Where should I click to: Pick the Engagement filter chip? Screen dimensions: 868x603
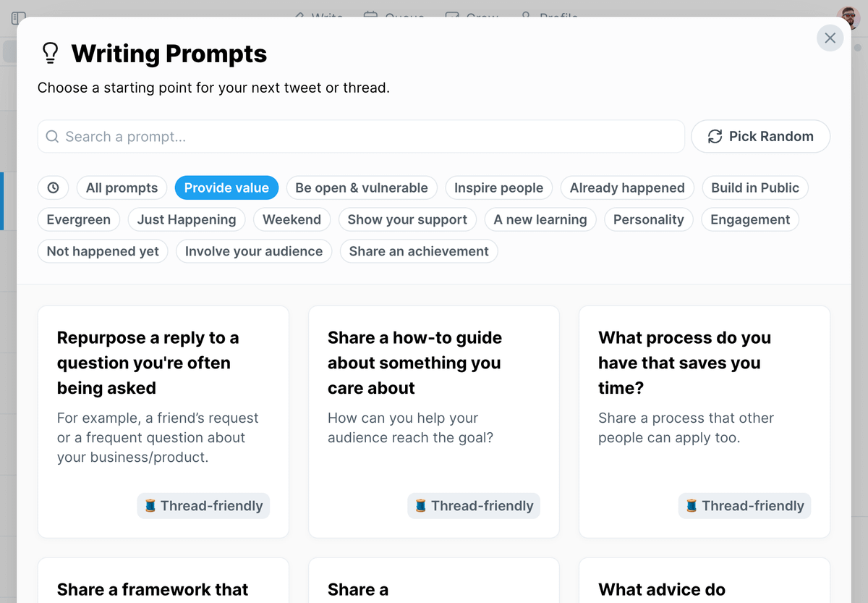(750, 219)
